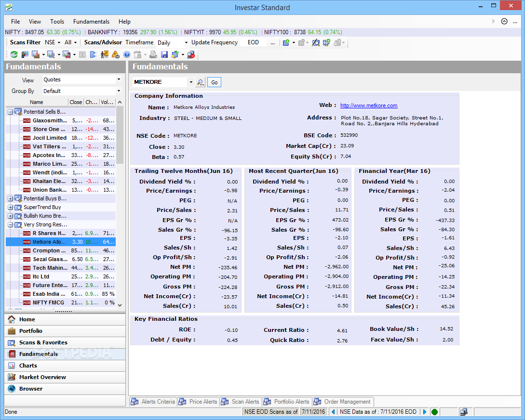
Task: Click the globe update icon
Action: point(175,54)
